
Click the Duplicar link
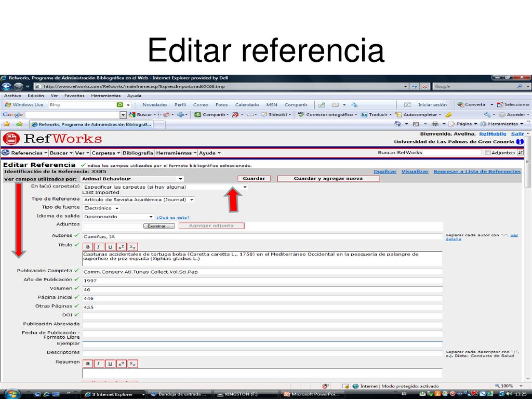click(385, 171)
